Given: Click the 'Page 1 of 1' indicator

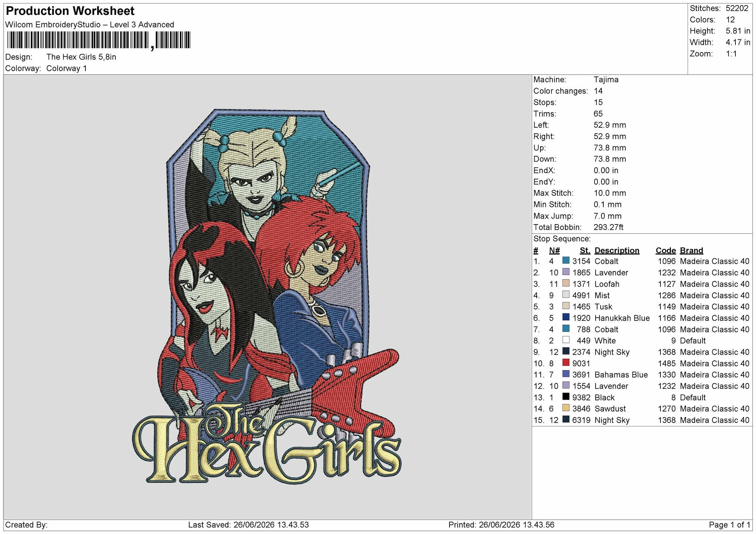Looking at the screenshot, I should [730, 525].
